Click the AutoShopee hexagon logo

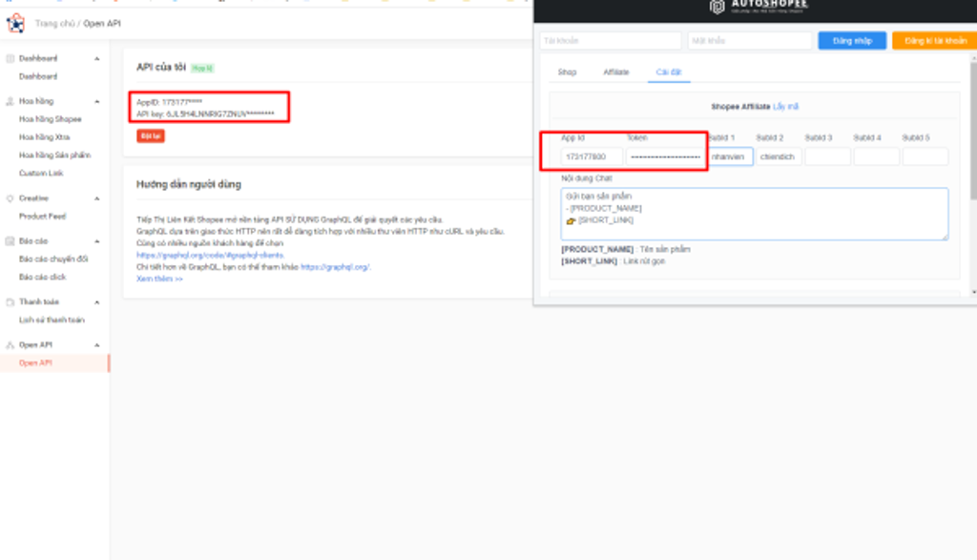point(717,8)
